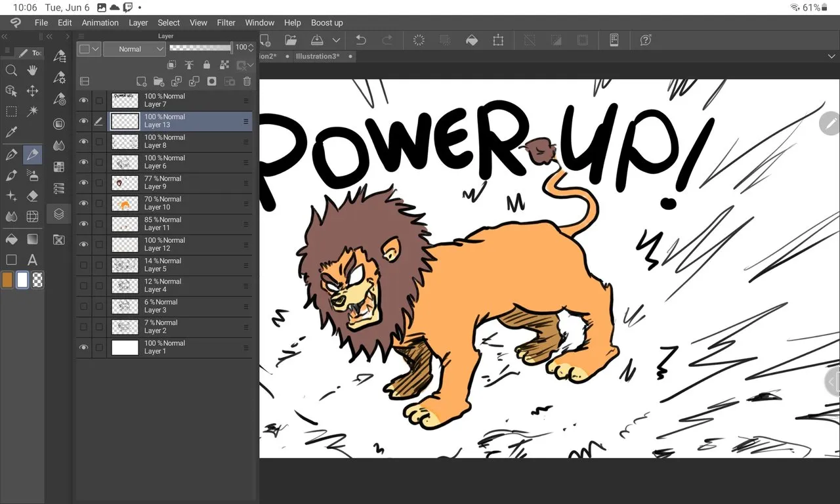This screenshot has width=840, height=504.
Task: Activate the Magic Wand auto select tool
Action: pos(32,112)
